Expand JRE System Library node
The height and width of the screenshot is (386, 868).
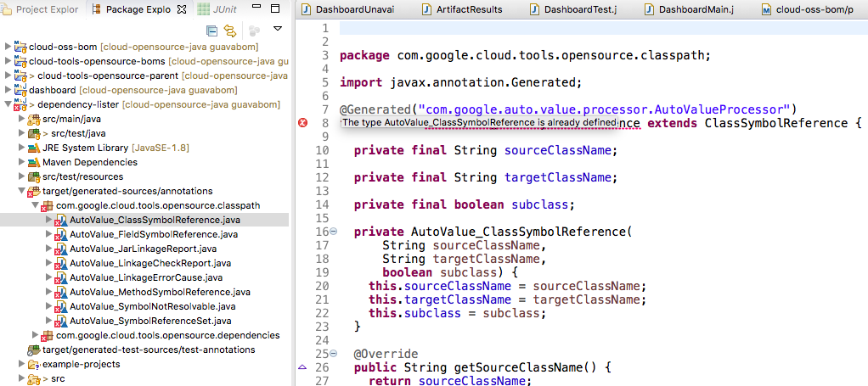pyautogui.click(x=21, y=148)
